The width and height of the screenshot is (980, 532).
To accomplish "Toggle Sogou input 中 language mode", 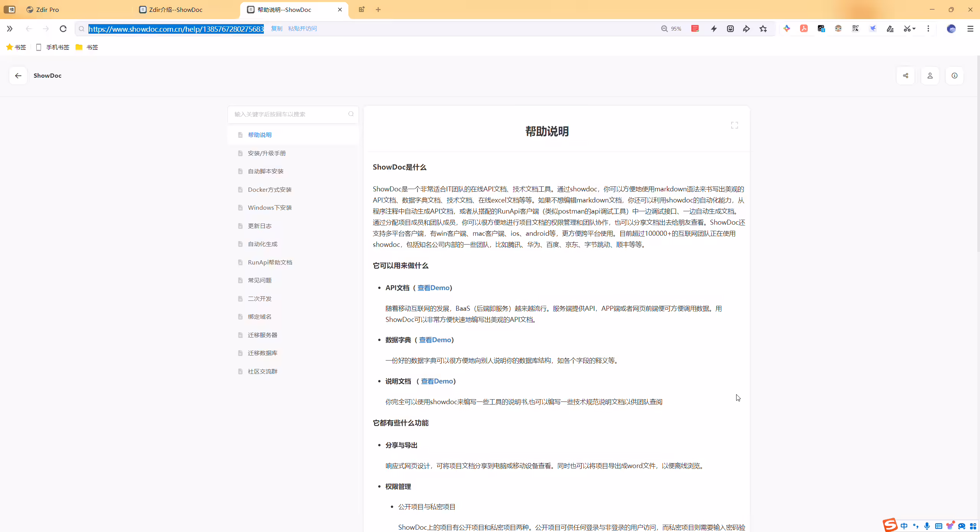I will pos(904,526).
